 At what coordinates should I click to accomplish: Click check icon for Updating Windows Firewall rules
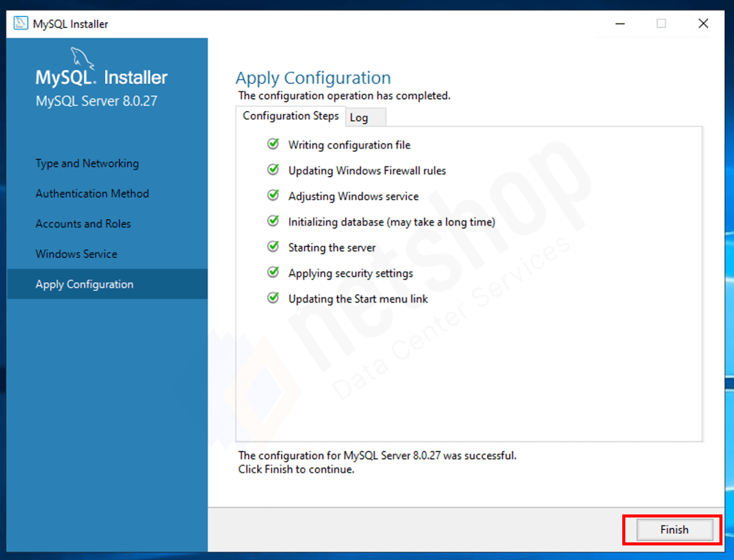(273, 170)
